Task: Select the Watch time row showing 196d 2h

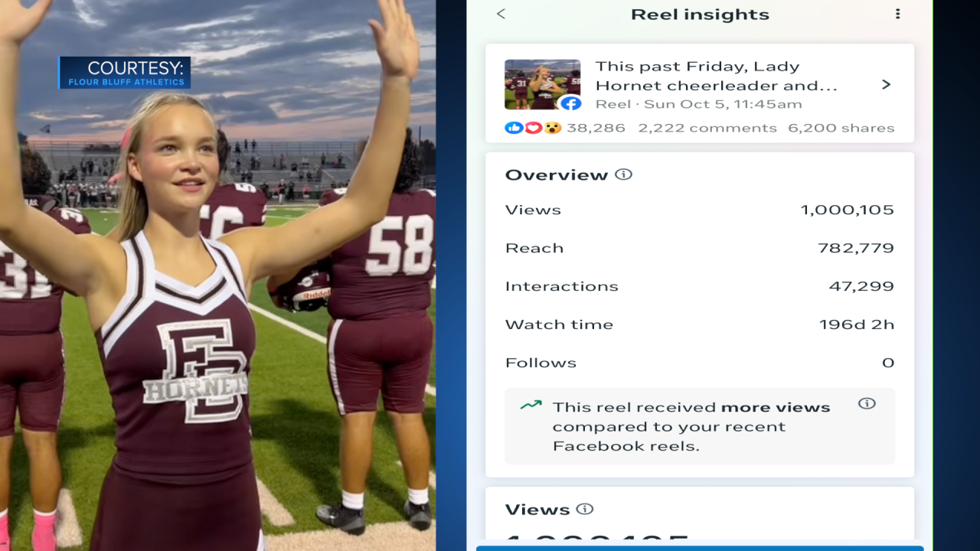Action: click(x=699, y=324)
